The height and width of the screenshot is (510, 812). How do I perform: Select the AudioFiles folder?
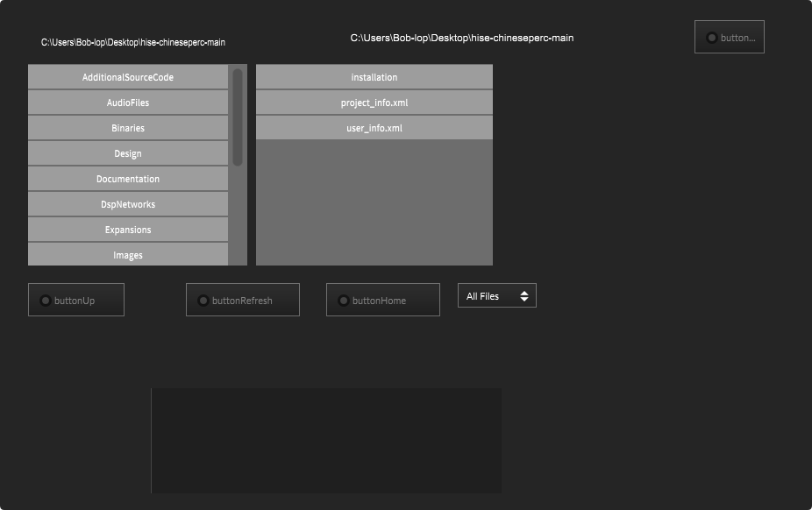point(128,103)
